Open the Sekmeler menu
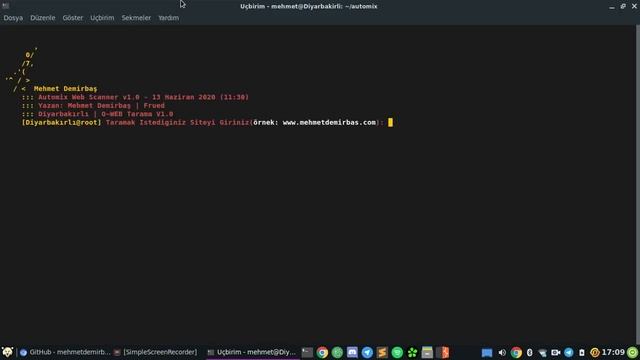Viewport: 640px width, 360px height. point(136,18)
